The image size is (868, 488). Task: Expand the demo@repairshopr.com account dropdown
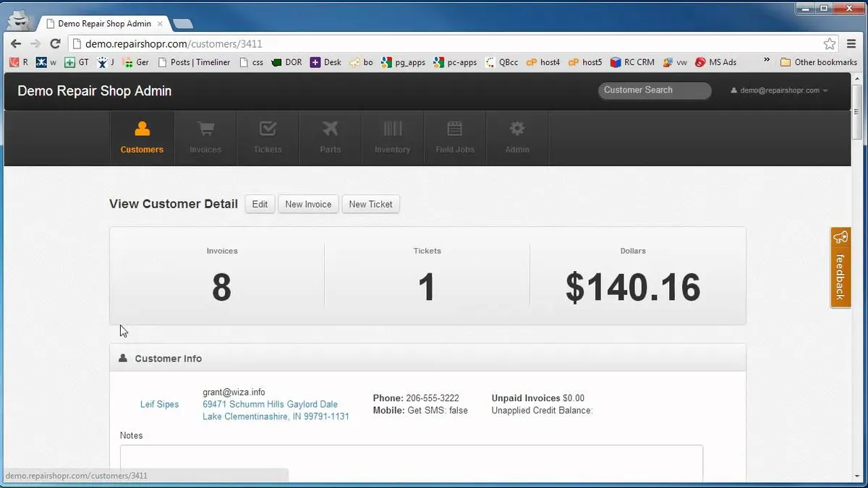point(779,90)
